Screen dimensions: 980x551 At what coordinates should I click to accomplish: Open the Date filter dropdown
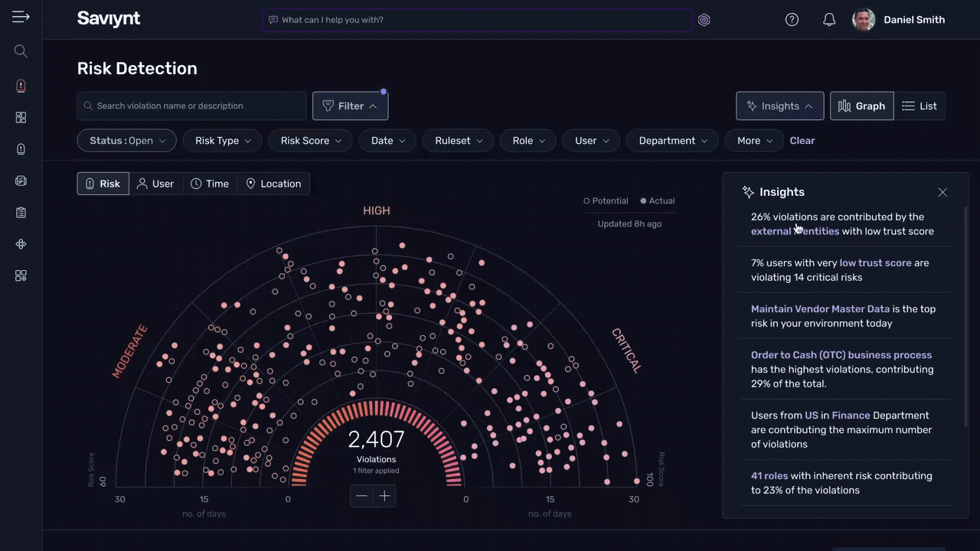[388, 141]
